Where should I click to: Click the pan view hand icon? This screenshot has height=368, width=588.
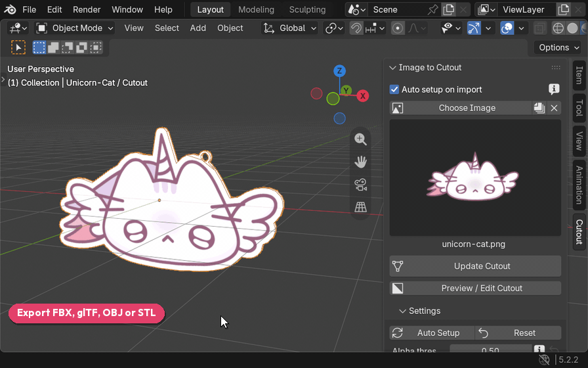[360, 162]
